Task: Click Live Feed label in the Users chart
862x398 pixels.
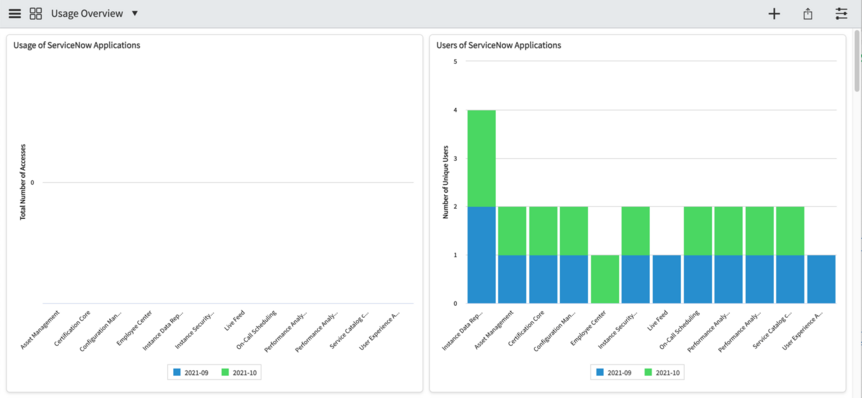Action: point(657,320)
